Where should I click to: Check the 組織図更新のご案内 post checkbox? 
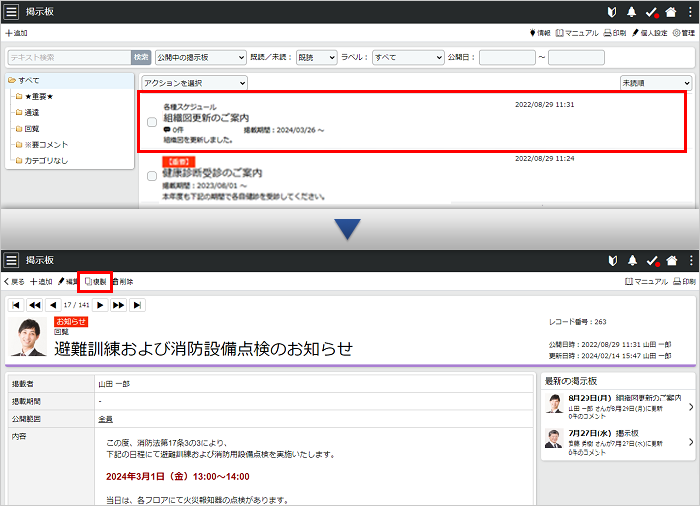[x=152, y=122]
